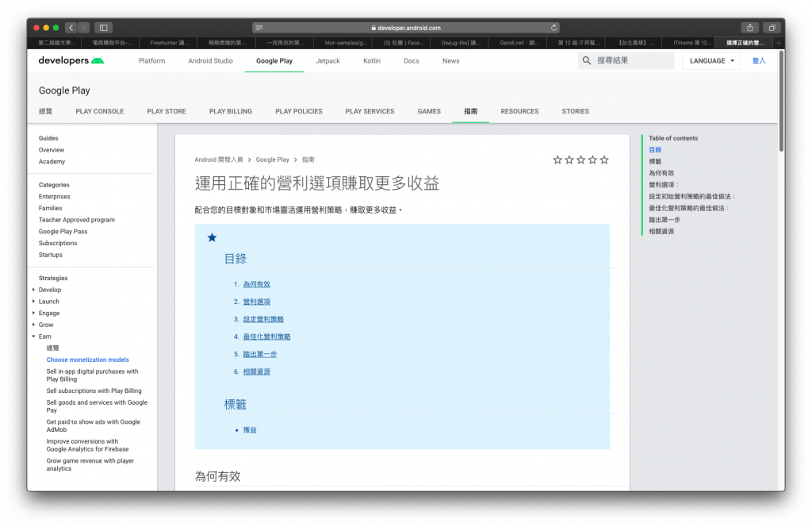This screenshot has height=527, width=812.
Task: Switch to the STORIES tab
Action: click(x=576, y=111)
